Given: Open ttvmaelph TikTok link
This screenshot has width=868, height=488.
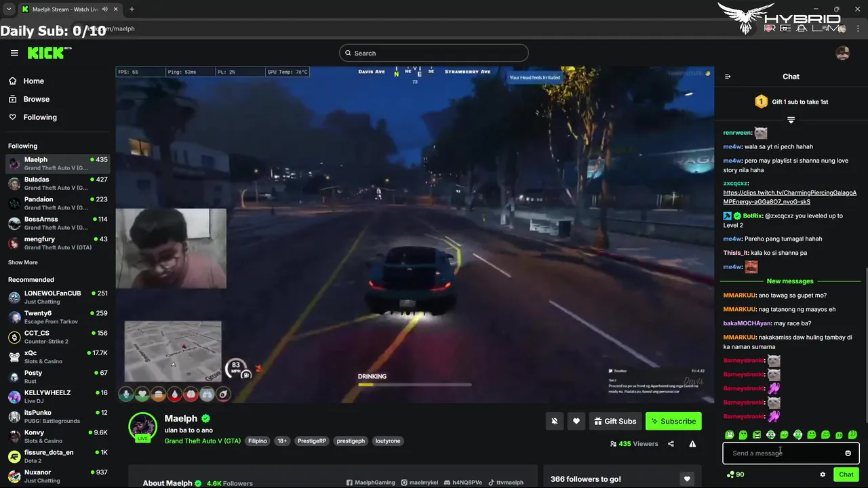Looking at the screenshot, I should pyautogui.click(x=506, y=483).
